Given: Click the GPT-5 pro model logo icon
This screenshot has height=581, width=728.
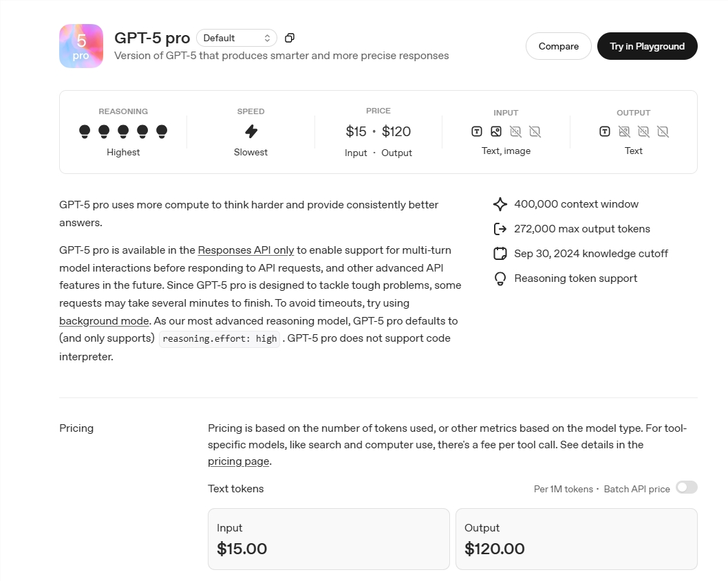Looking at the screenshot, I should click(81, 45).
